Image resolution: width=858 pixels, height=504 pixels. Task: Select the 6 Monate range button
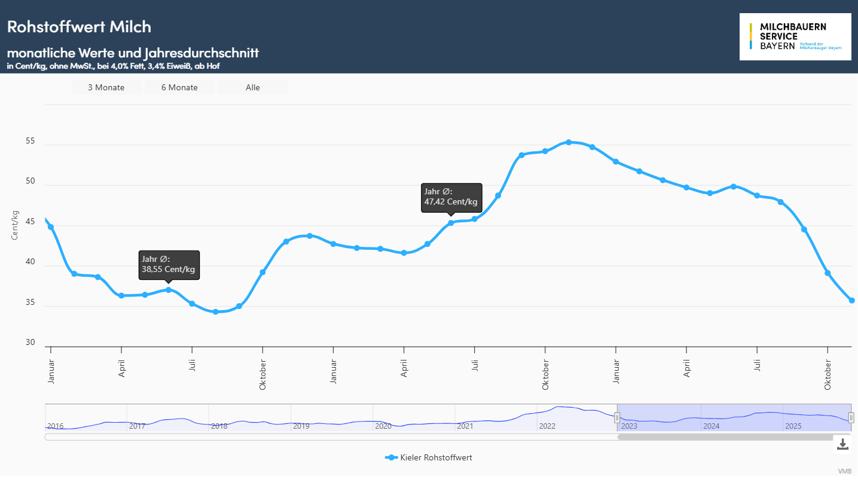[179, 87]
